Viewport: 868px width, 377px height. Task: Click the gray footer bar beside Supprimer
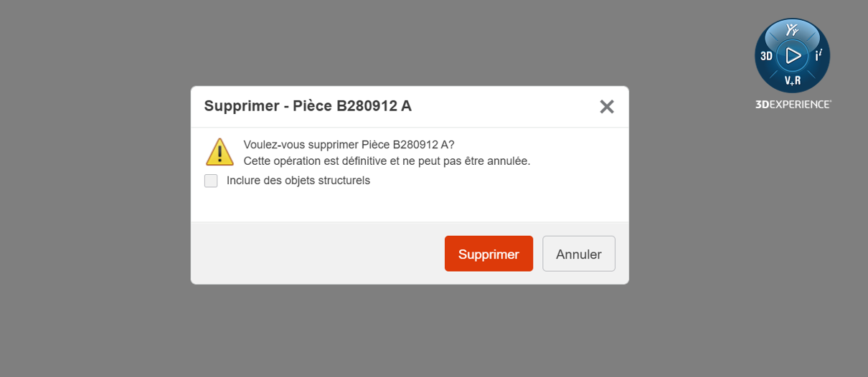(x=316, y=254)
